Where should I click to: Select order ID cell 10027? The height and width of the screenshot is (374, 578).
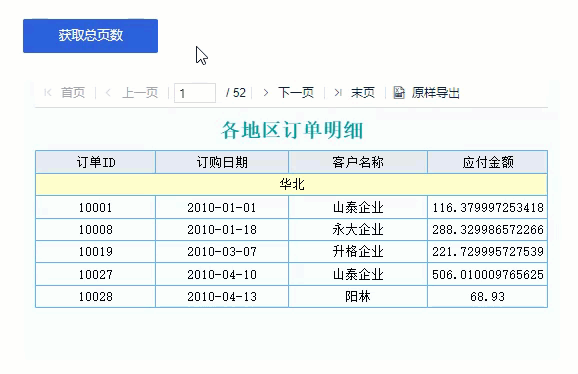coord(95,275)
